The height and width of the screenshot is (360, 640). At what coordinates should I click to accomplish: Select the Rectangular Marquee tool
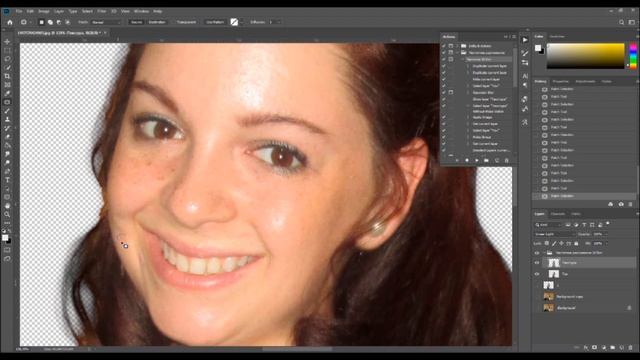(7, 50)
